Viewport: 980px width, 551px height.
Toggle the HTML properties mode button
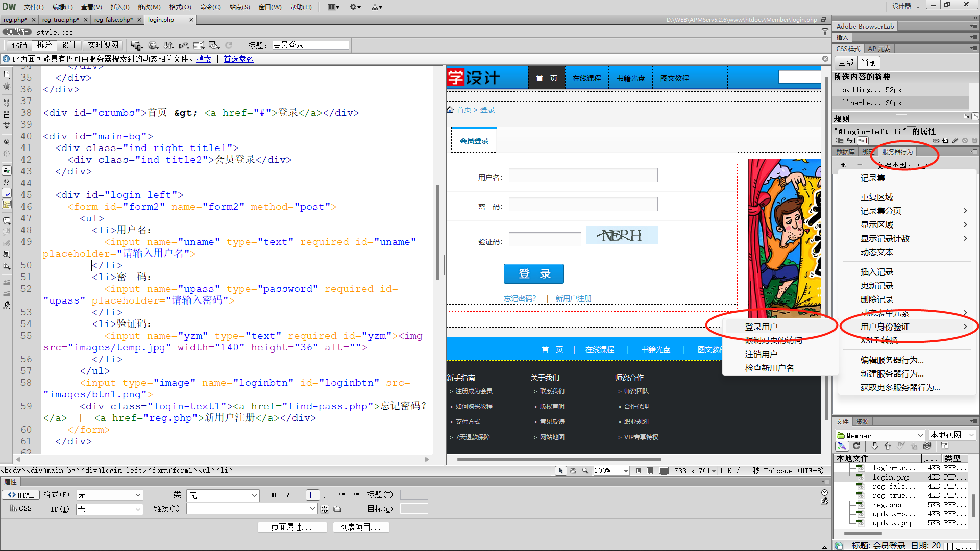click(x=21, y=495)
